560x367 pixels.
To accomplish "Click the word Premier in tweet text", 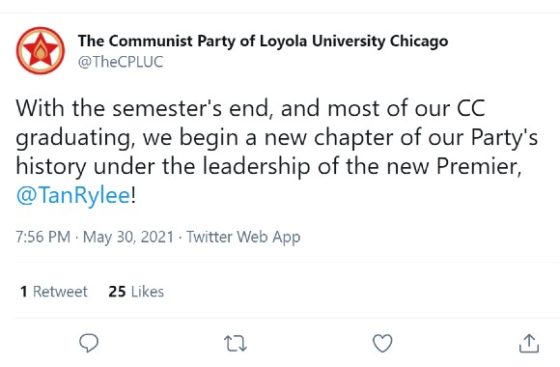I will 476,166.
